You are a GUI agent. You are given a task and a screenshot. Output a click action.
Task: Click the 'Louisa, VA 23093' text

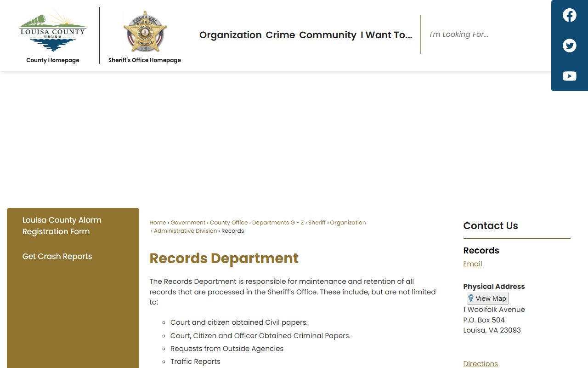click(492, 330)
